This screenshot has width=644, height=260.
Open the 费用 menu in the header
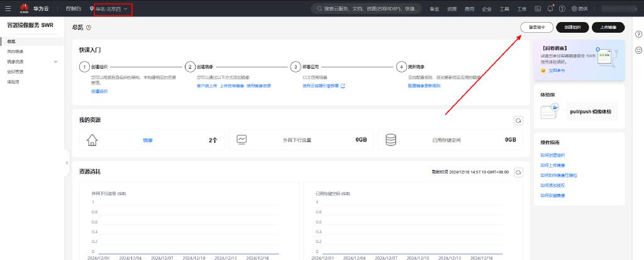(469, 9)
